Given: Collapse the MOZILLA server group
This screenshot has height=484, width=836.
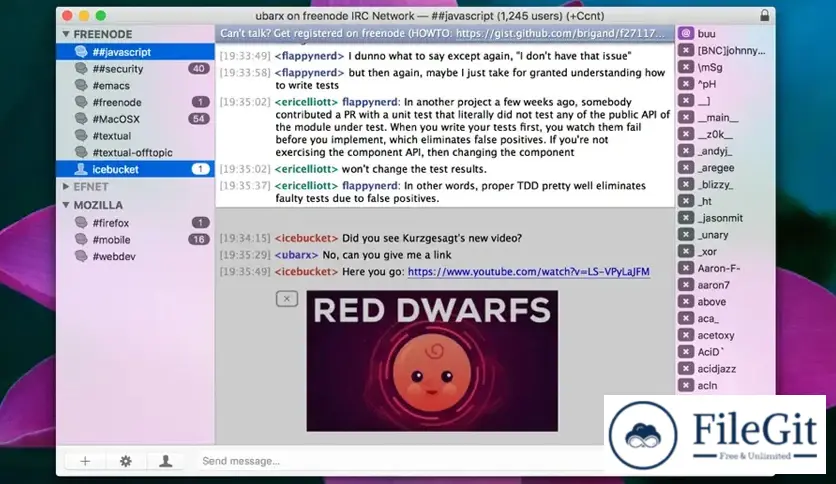Looking at the screenshot, I should (66, 205).
